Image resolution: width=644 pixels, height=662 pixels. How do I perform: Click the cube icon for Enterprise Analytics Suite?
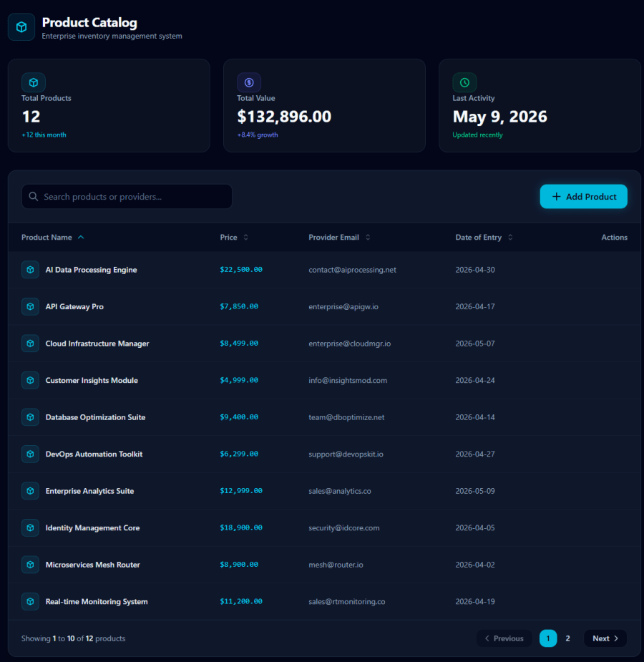30,490
